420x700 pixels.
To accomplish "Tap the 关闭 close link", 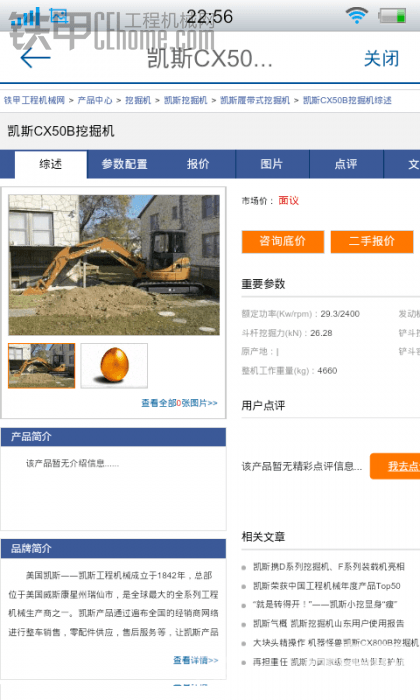I will click(381, 58).
